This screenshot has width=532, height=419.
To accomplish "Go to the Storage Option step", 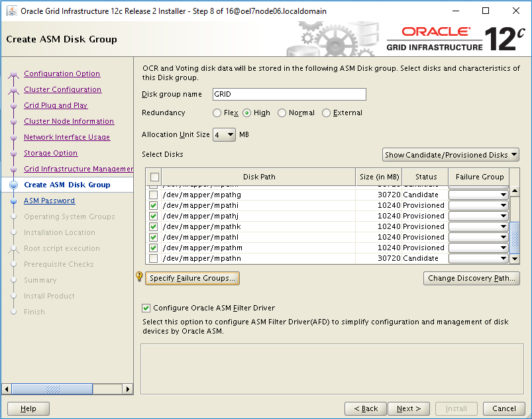I will pyautogui.click(x=50, y=154).
